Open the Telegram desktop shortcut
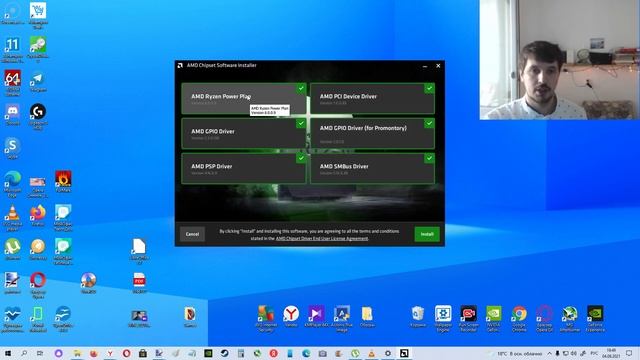Screen dimensions: 640x360 coord(38,81)
